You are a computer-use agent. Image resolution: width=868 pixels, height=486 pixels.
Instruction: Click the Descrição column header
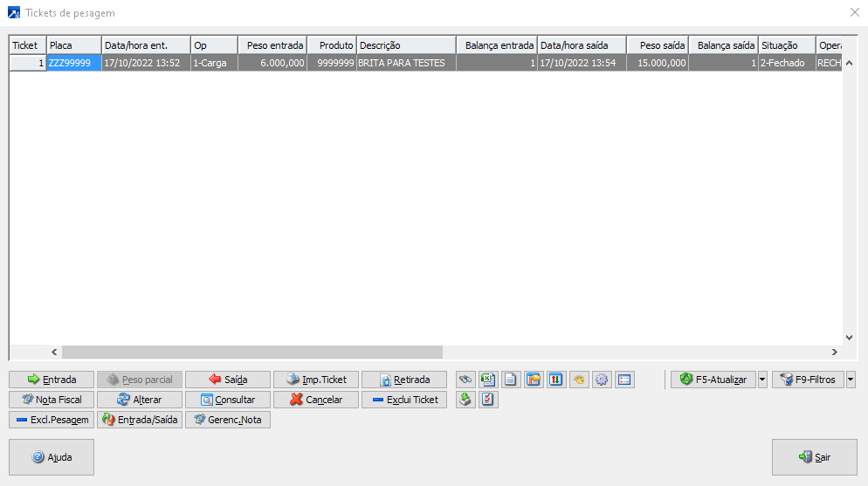point(406,45)
